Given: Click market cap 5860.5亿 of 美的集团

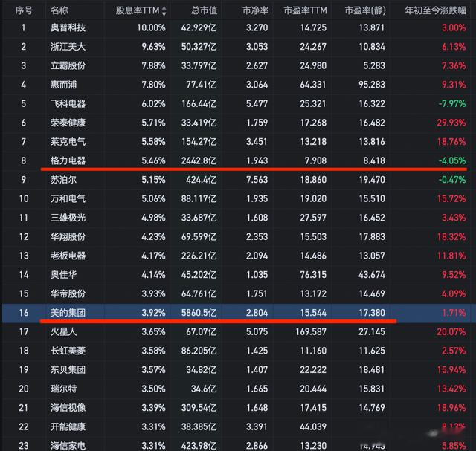Looking at the screenshot, I should pyautogui.click(x=199, y=313).
